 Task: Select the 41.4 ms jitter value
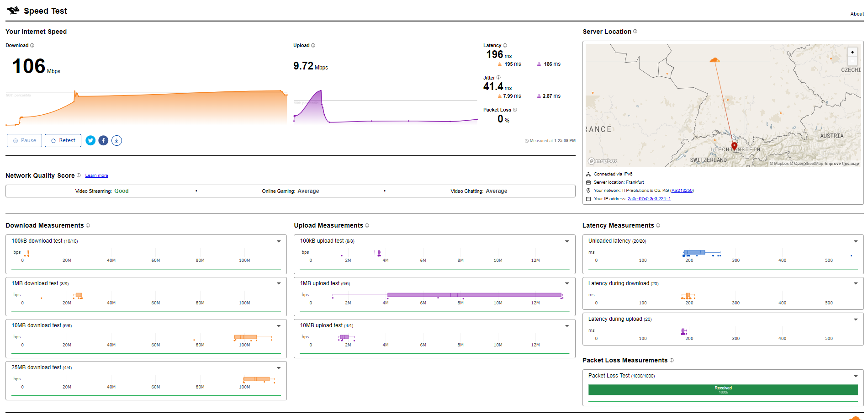tap(498, 86)
